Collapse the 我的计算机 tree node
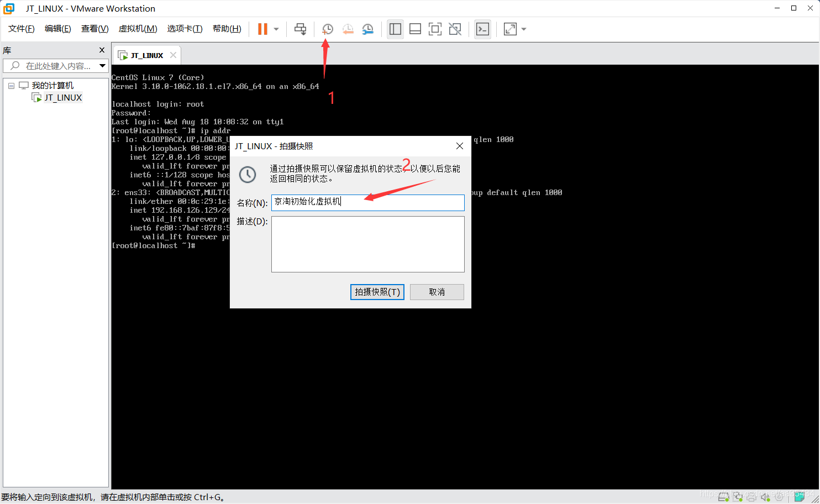 coord(11,86)
